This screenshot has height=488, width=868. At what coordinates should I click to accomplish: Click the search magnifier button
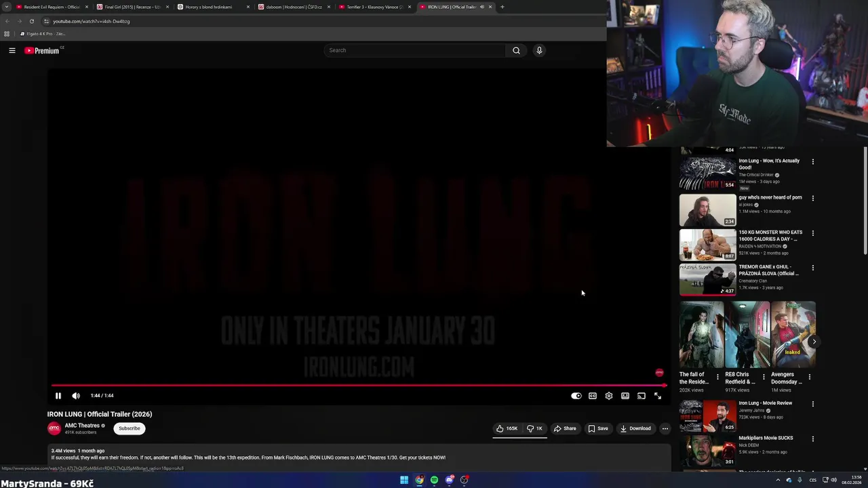pyautogui.click(x=516, y=50)
